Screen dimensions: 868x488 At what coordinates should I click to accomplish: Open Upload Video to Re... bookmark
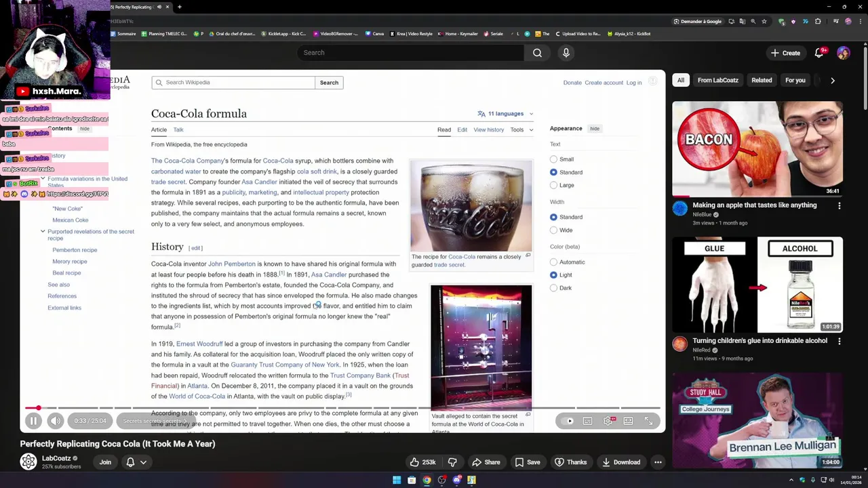click(x=578, y=33)
